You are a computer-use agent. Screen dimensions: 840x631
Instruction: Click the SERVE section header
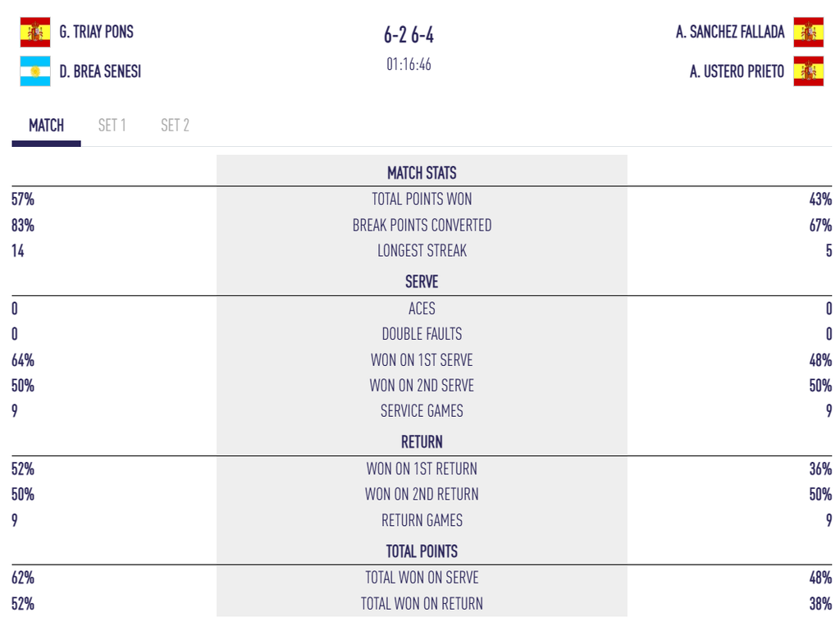(422, 281)
